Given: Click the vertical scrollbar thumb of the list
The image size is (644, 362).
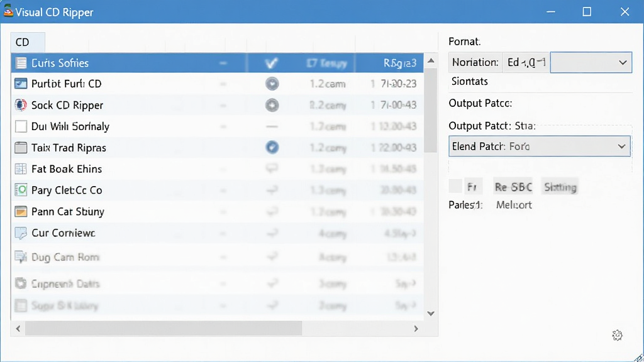Looking at the screenshot, I should pyautogui.click(x=430, y=111).
